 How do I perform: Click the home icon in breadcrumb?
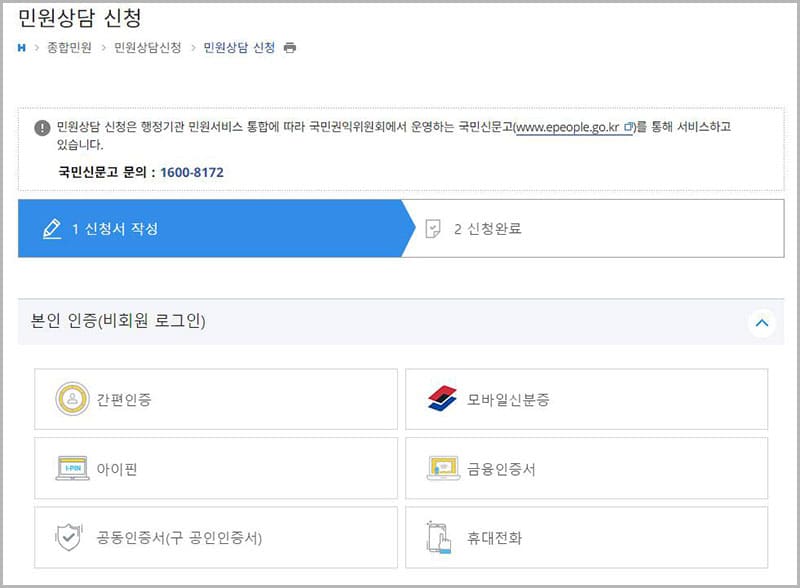click(x=22, y=47)
